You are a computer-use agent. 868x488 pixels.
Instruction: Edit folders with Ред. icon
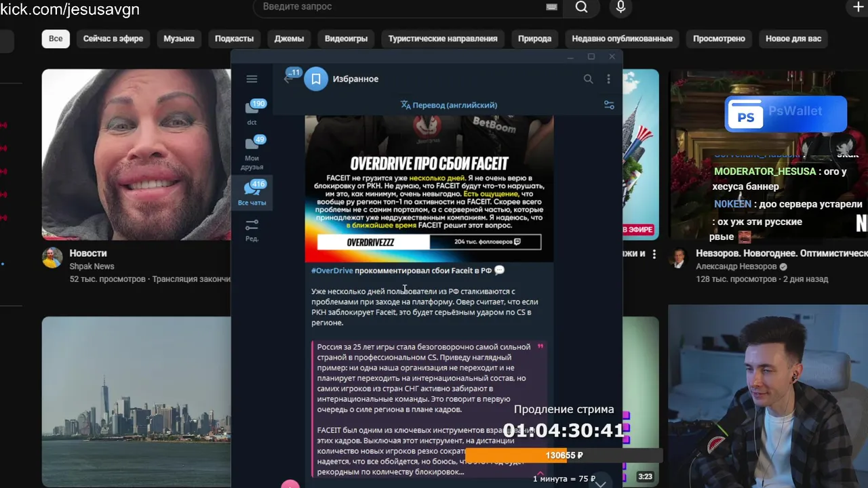252,230
